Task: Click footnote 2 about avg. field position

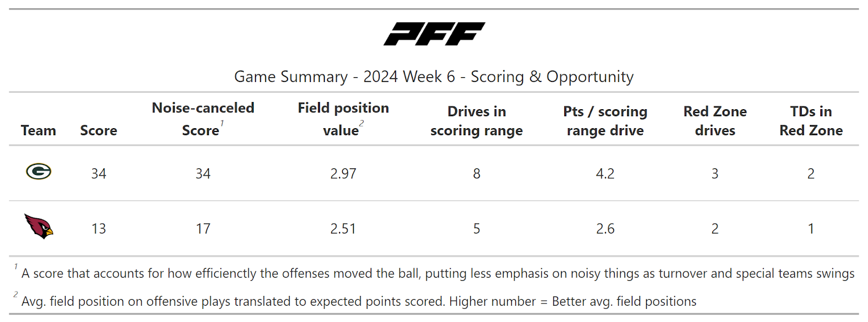Action: pyautogui.click(x=358, y=301)
